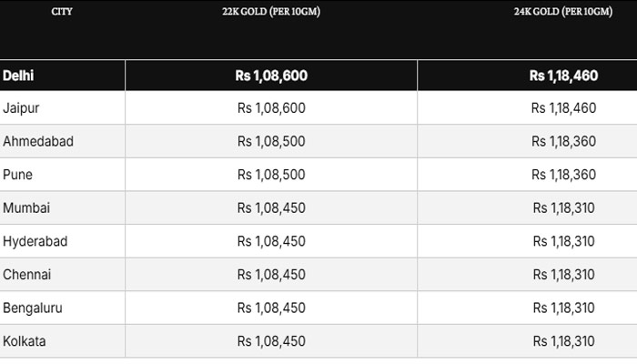Click the Mumbai row label
Image resolution: width=637 pixels, height=364 pixels.
click(x=26, y=208)
